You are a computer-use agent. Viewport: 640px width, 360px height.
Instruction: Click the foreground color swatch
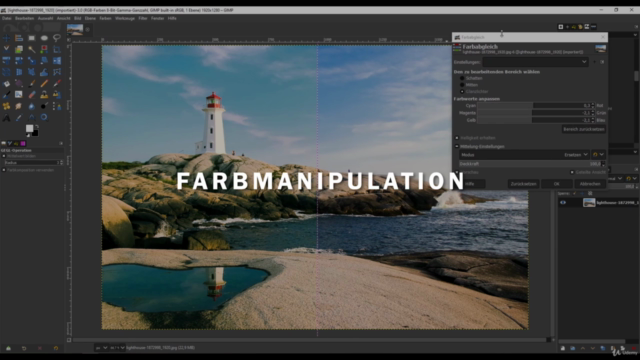29,128
